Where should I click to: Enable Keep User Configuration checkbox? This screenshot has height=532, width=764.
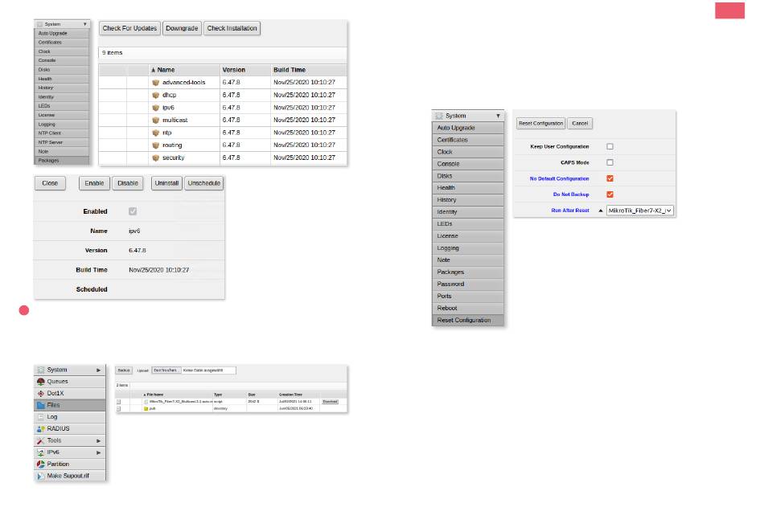tap(610, 147)
